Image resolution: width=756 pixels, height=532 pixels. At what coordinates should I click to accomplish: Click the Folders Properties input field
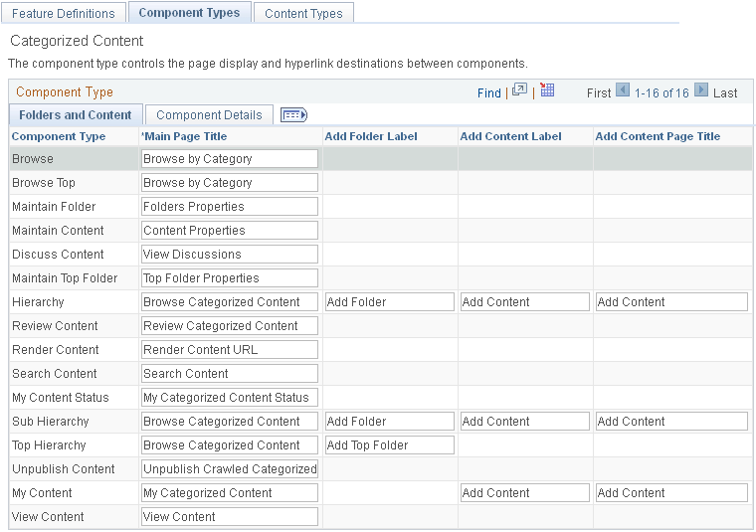pos(230,206)
